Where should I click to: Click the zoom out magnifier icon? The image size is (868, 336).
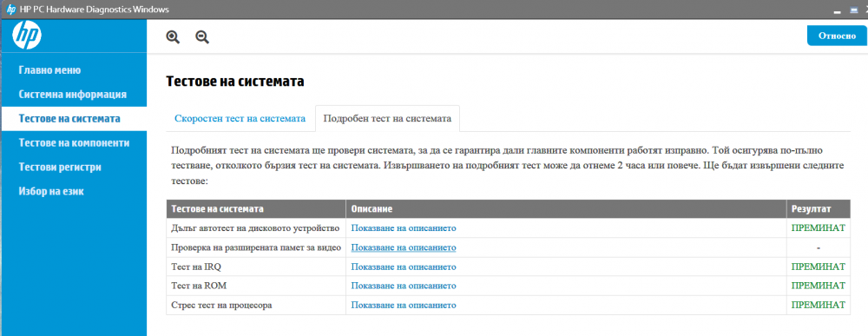click(202, 37)
